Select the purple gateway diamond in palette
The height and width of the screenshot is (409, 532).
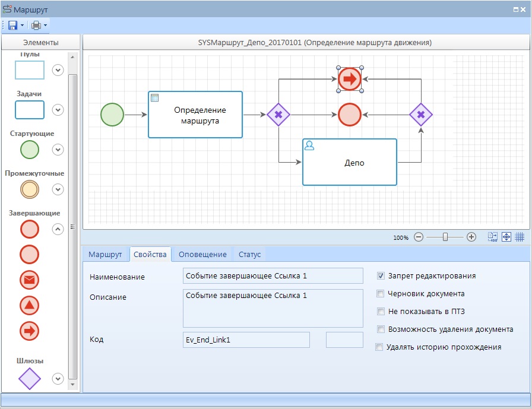pyautogui.click(x=30, y=378)
